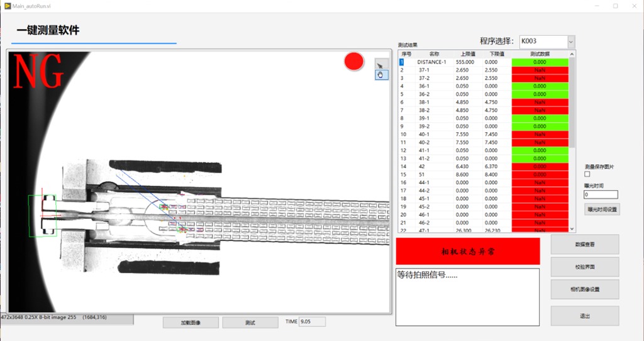Click the red round status indicator
The width and height of the screenshot is (644, 341).
(353, 62)
